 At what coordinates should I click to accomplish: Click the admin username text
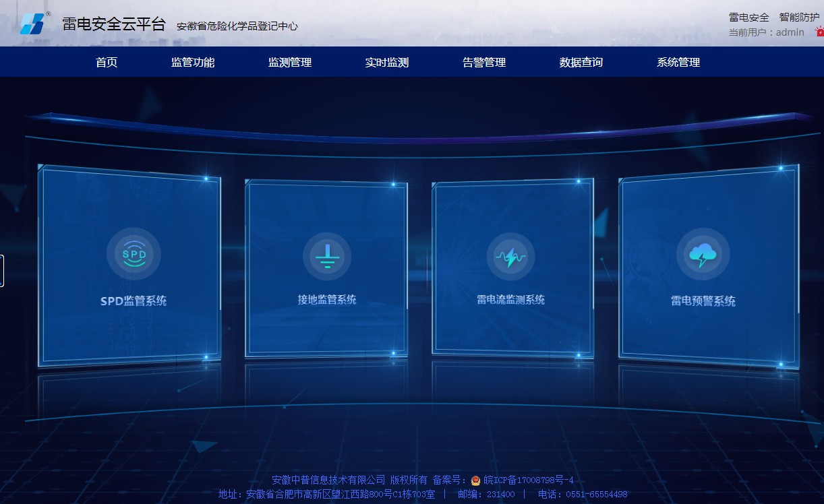pyautogui.click(x=791, y=32)
